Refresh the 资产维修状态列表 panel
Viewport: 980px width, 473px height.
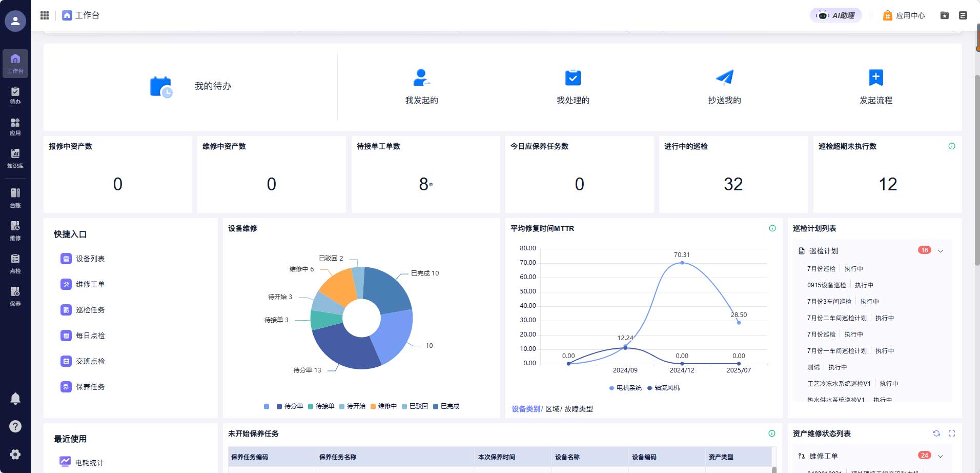pos(936,433)
